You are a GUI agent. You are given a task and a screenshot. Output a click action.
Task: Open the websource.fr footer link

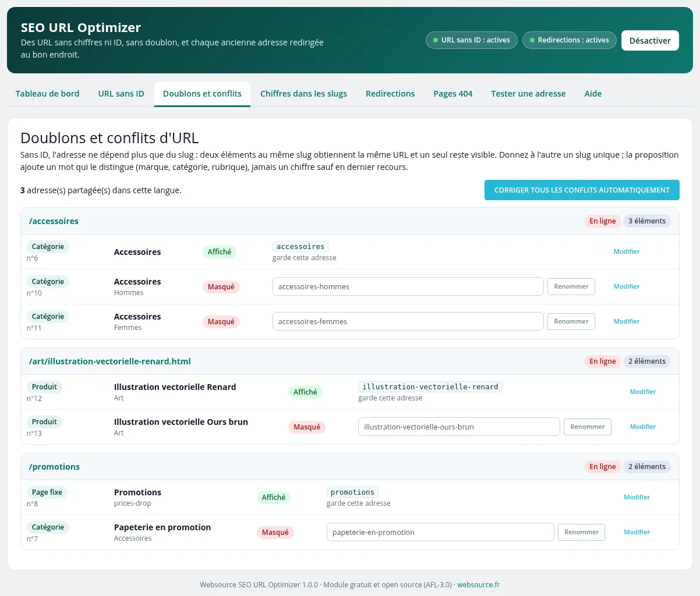point(478,584)
